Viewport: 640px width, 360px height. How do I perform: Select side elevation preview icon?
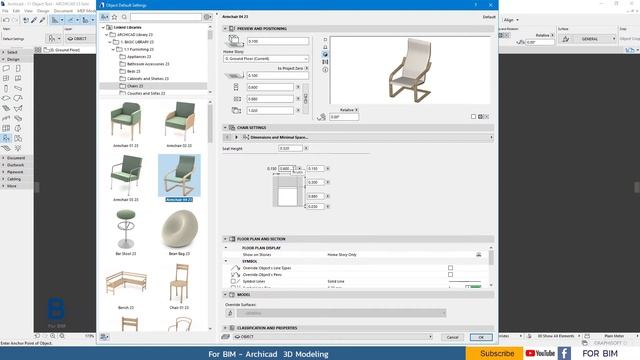pos(325,47)
